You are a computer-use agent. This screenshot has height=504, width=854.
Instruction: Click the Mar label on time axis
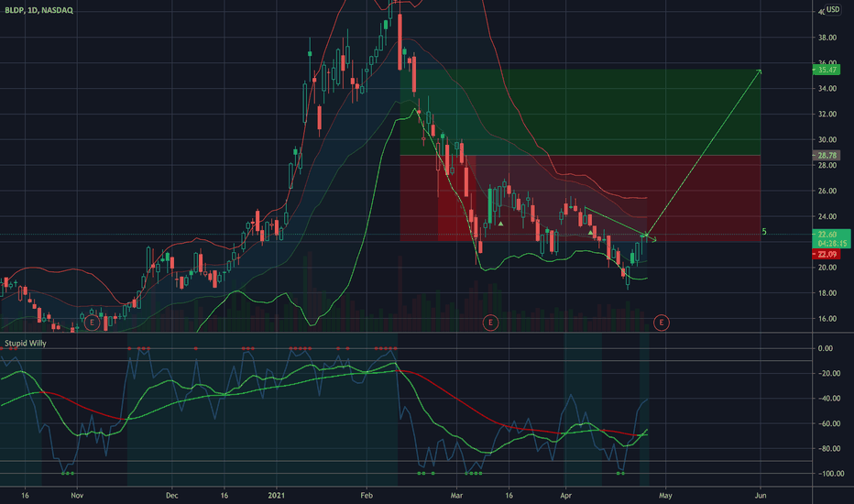[456, 495]
